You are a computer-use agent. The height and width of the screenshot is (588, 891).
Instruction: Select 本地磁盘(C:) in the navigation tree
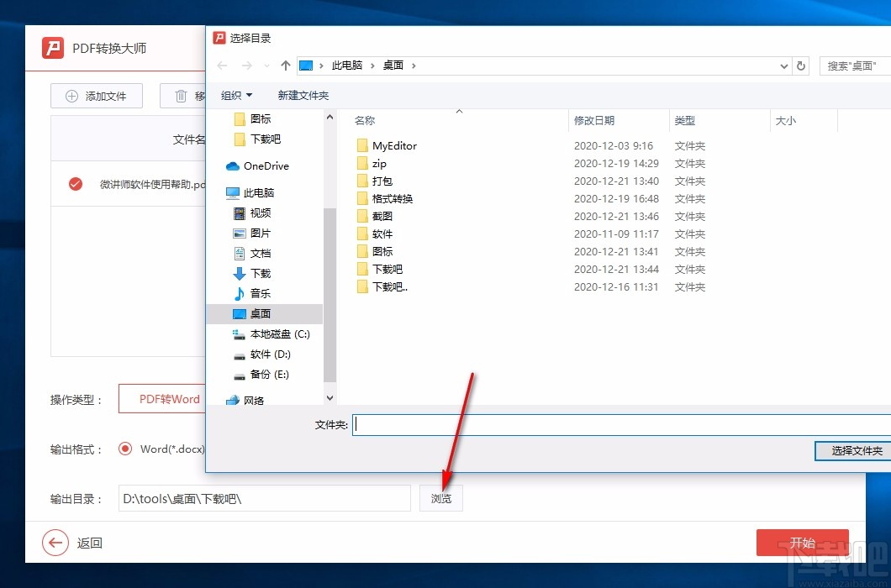point(269,333)
